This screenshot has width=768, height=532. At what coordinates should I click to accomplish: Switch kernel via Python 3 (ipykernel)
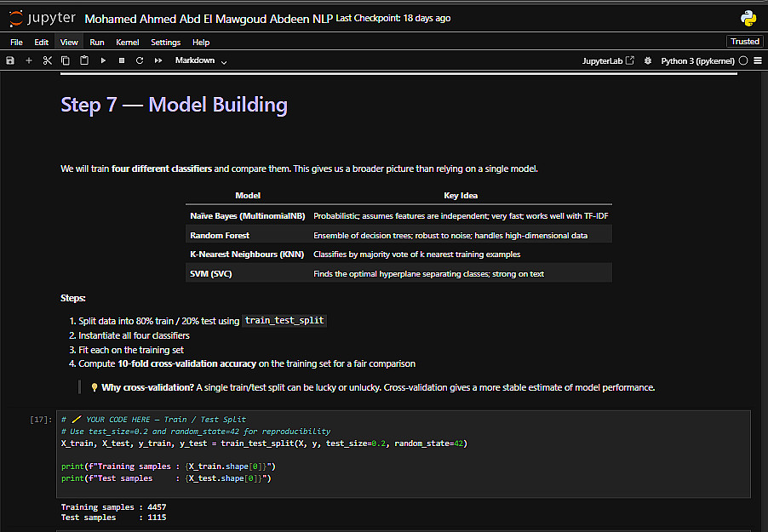pos(698,61)
